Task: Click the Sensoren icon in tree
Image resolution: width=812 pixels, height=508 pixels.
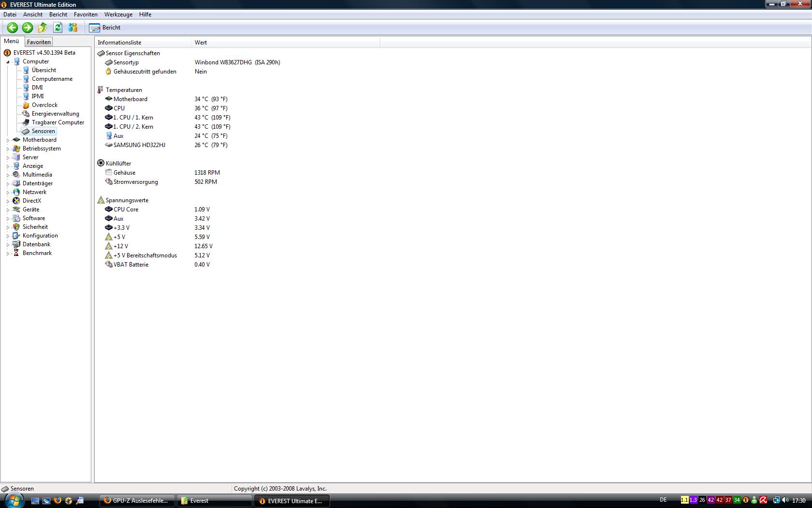Action: tap(26, 131)
